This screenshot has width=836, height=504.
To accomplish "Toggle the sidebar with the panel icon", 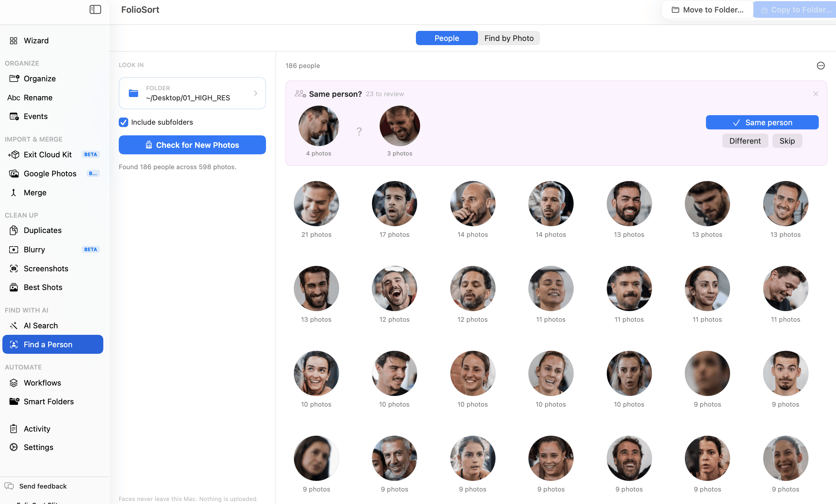I will (95, 9).
